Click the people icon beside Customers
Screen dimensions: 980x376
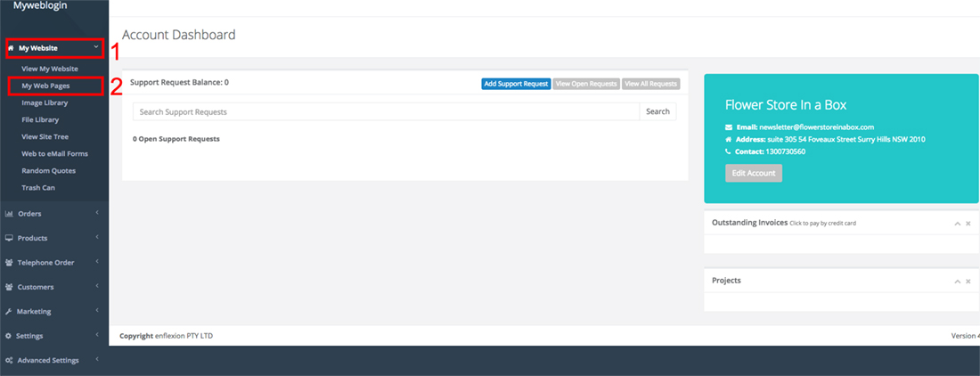(9, 287)
